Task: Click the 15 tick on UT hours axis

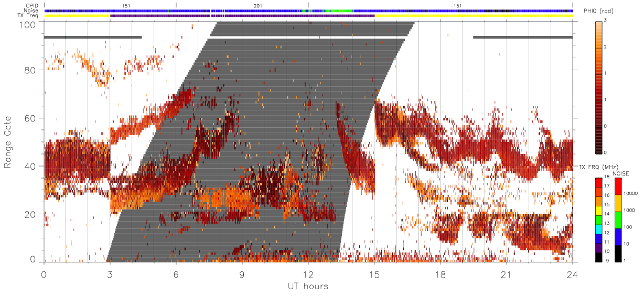Action: click(x=374, y=274)
